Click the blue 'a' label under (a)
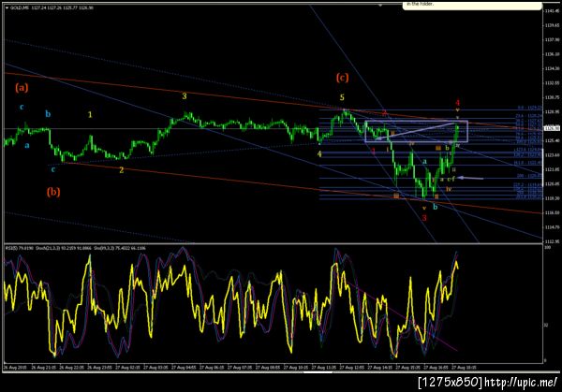Viewport: 562px width, 392px height. coord(27,145)
